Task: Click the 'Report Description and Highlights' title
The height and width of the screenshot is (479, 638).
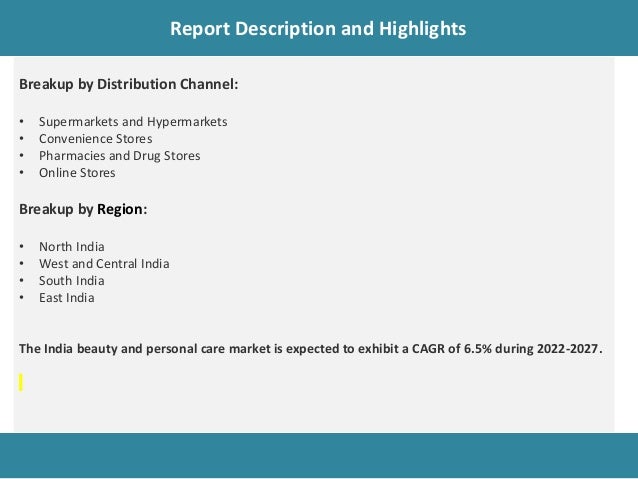Action: coord(318,29)
